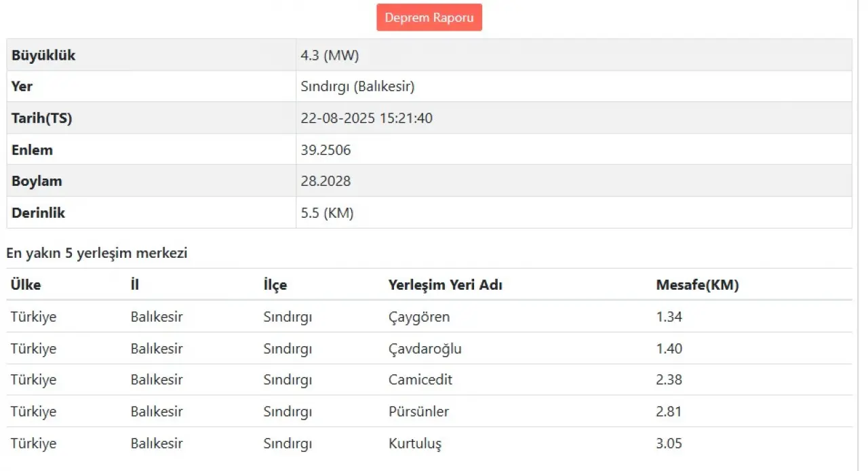Click the Pürsünler distance value 2.81
The height and width of the screenshot is (471, 868).
coord(669,412)
